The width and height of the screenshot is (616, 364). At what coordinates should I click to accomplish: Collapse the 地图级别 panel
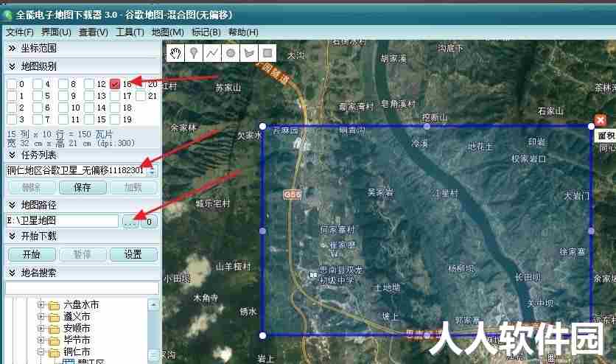click(x=13, y=66)
